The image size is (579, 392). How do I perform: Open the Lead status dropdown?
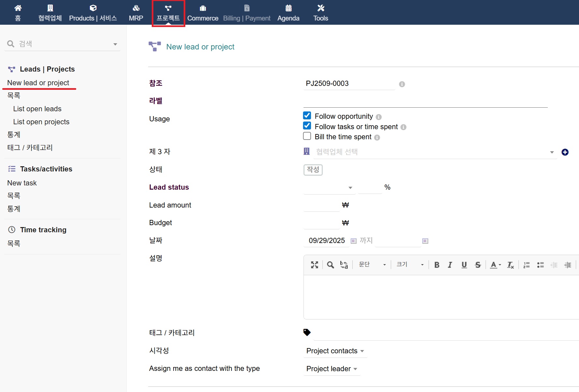pyautogui.click(x=329, y=188)
